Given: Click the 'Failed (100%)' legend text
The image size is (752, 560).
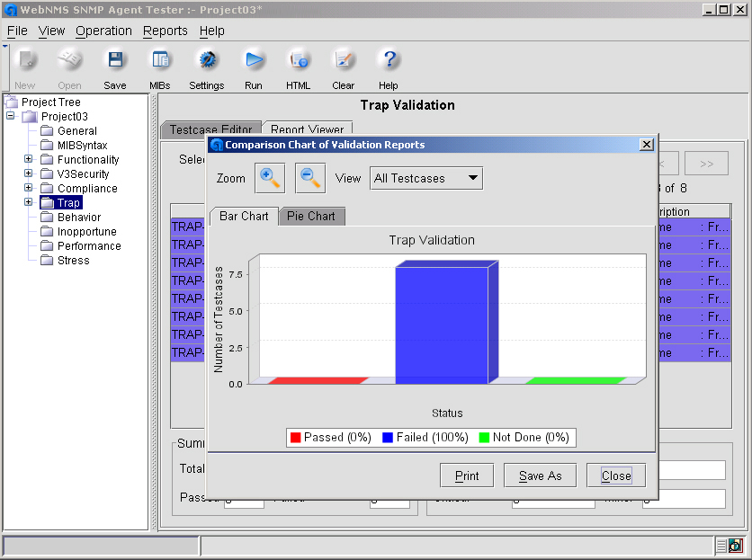Looking at the screenshot, I should (432, 437).
